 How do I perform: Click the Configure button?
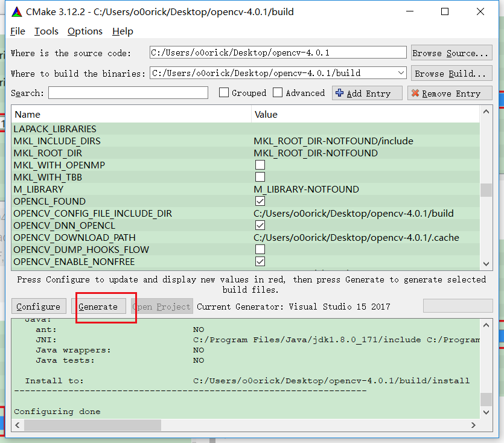[39, 307]
